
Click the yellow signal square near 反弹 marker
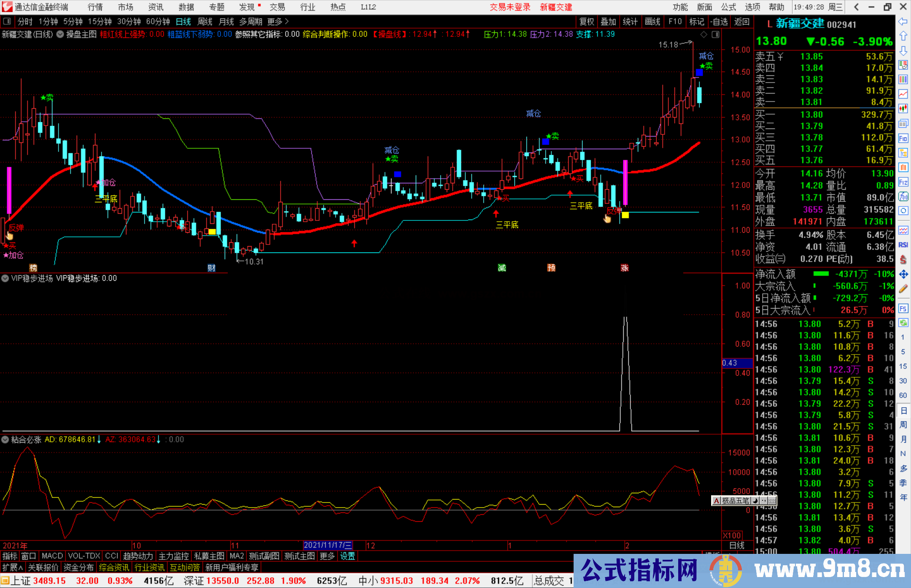point(625,215)
